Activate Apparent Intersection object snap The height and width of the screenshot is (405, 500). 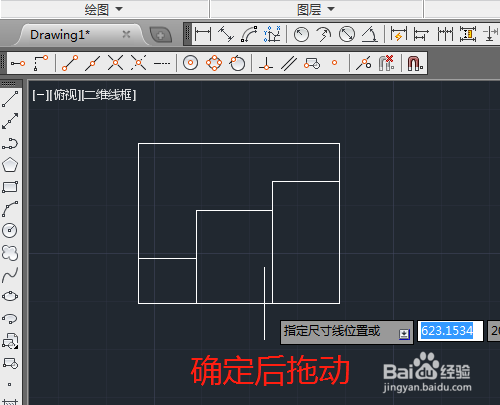(x=138, y=63)
